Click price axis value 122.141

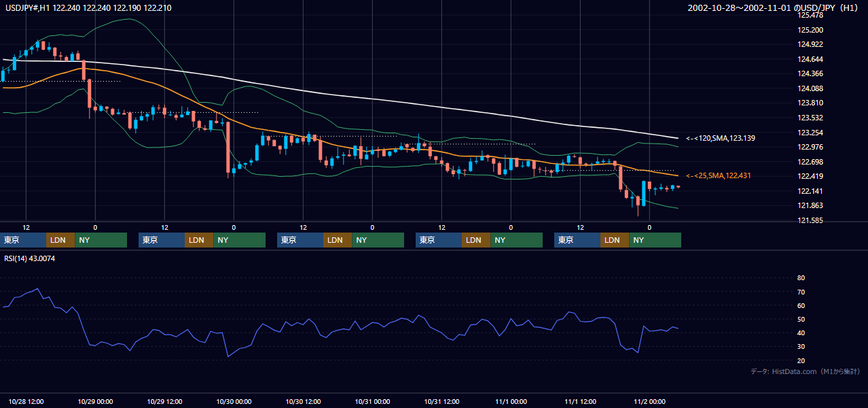point(810,191)
